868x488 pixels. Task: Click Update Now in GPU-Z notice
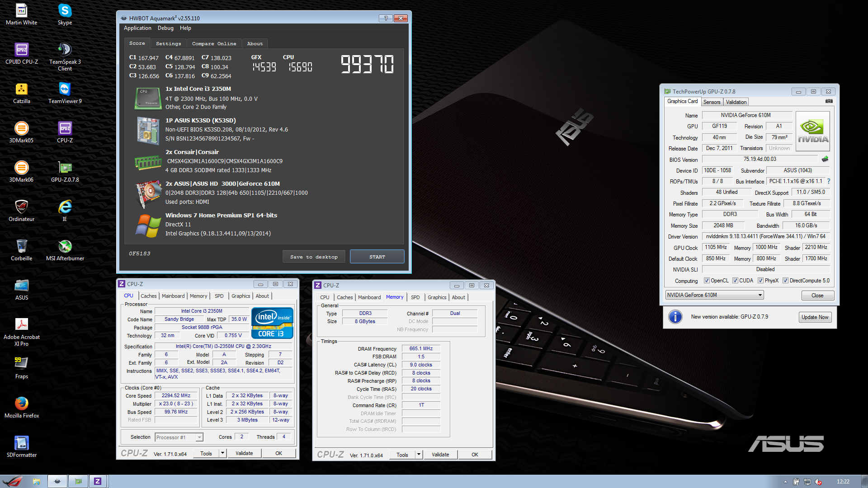pyautogui.click(x=815, y=317)
